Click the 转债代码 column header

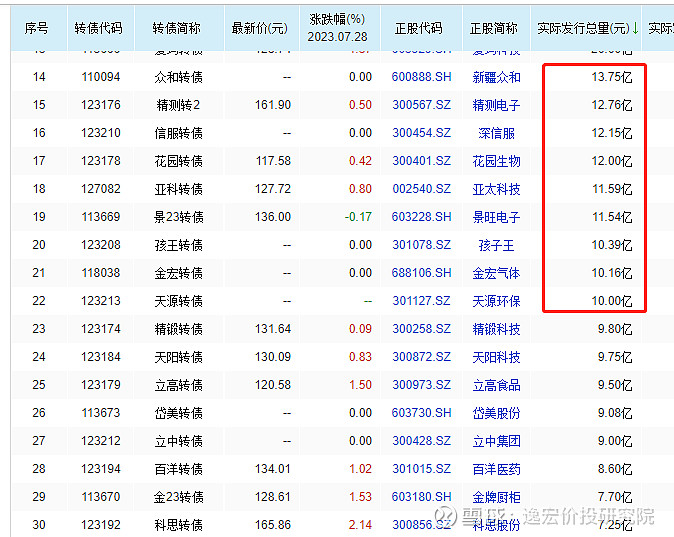98,28
